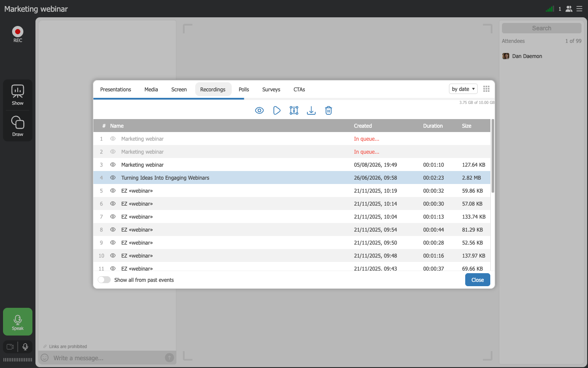Toggle the camera icon
This screenshot has height=368, width=588.
(x=10, y=347)
